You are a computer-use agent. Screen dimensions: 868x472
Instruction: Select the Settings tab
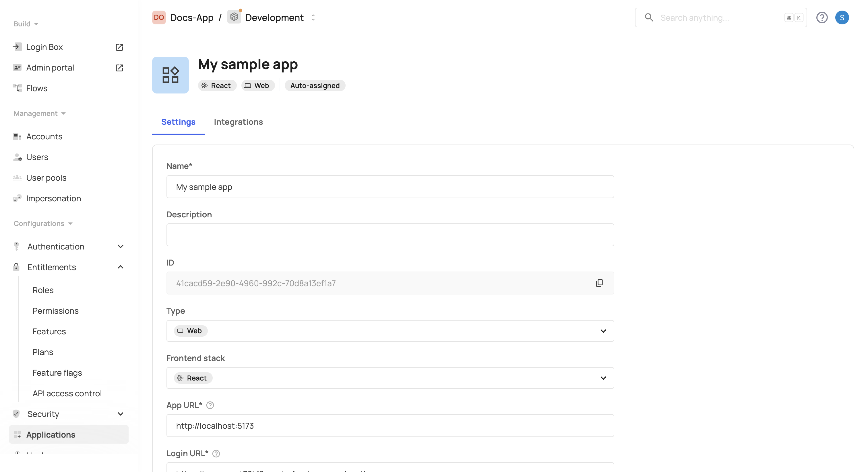coord(178,122)
